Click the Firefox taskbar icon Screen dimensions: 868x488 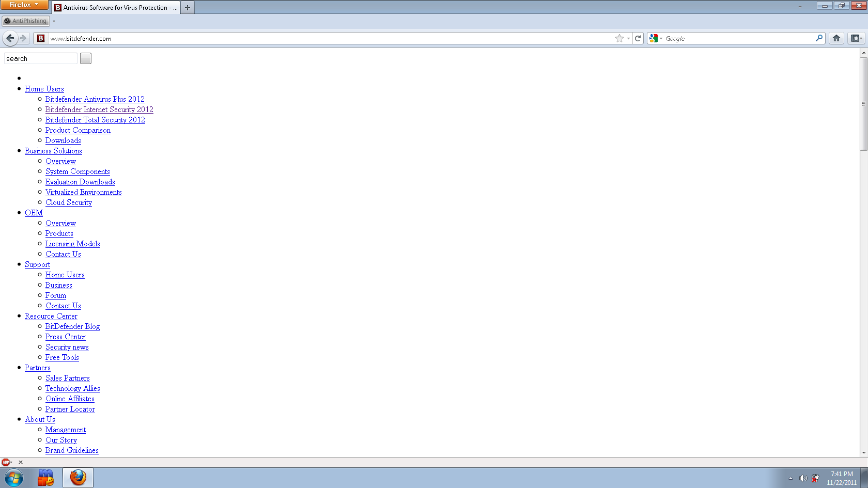coord(78,478)
